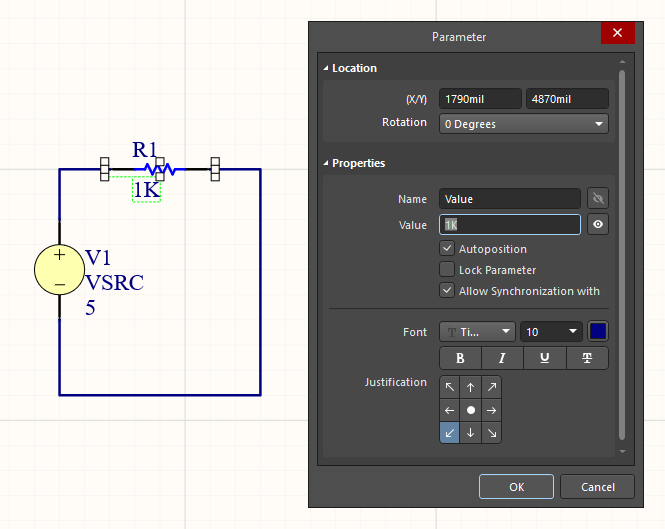
Task: Select the voltage value 5 label
Action: coord(90,308)
